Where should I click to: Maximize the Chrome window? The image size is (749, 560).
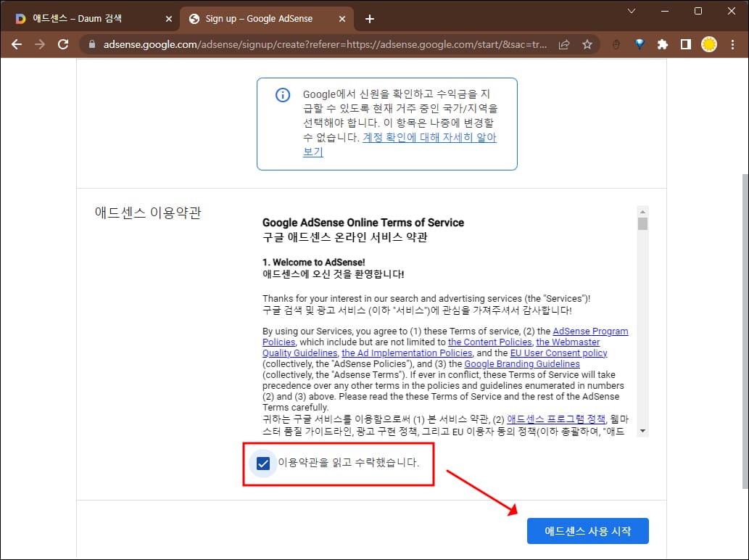click(698, 10)
